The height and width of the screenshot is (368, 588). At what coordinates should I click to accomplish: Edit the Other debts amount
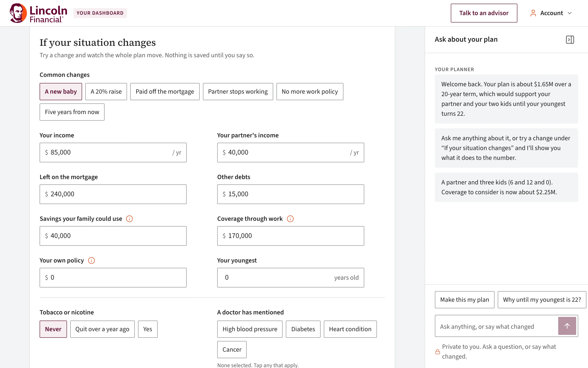click(x=291, y=194)
